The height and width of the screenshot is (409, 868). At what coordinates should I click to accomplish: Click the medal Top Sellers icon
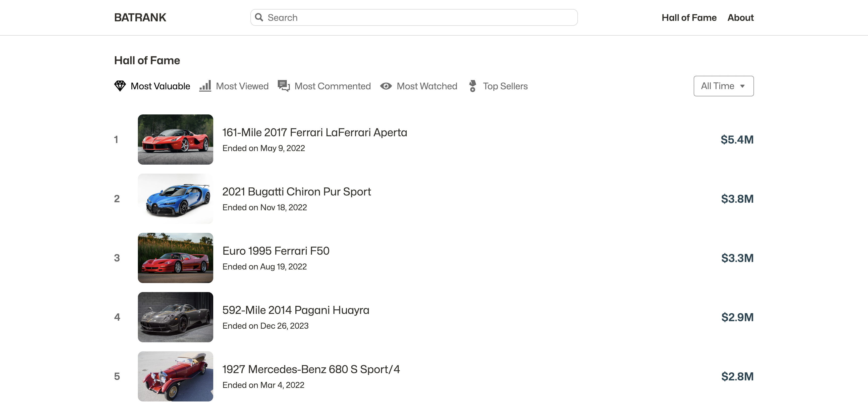[472, 86]
